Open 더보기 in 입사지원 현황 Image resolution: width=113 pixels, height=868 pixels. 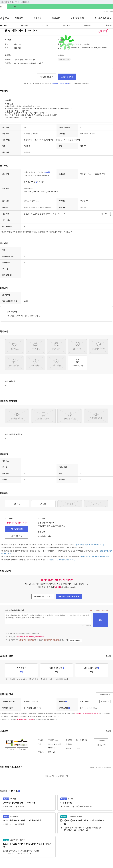(109, 656)
